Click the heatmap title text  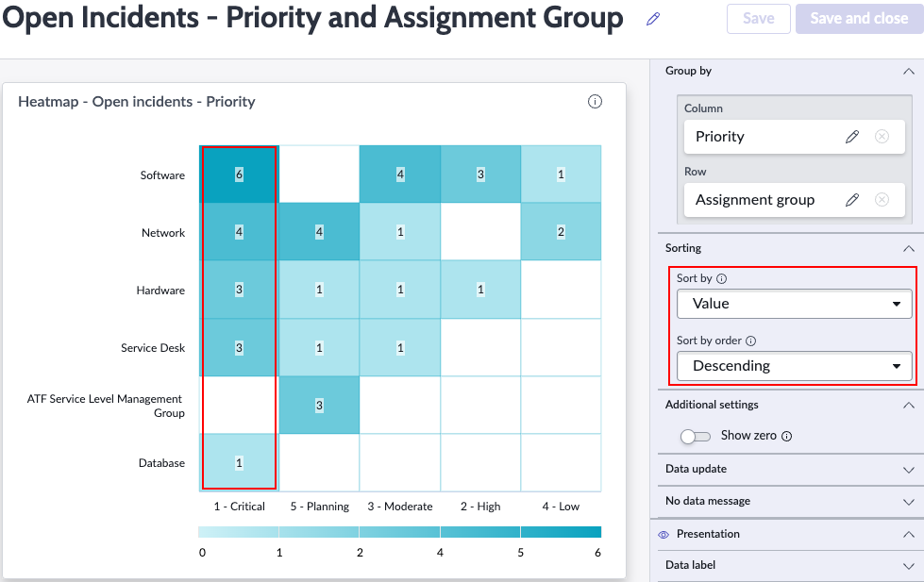point(137,102)
